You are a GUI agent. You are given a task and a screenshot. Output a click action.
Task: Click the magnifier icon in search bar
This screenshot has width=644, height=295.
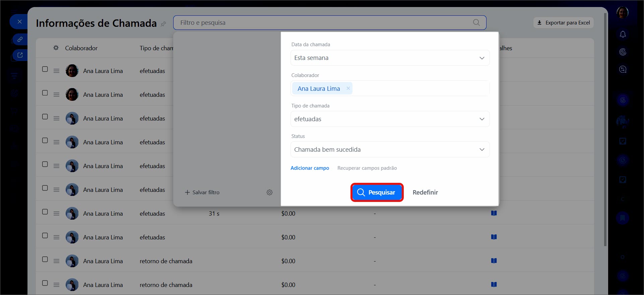pyautogui.click(x=476, y=22)
